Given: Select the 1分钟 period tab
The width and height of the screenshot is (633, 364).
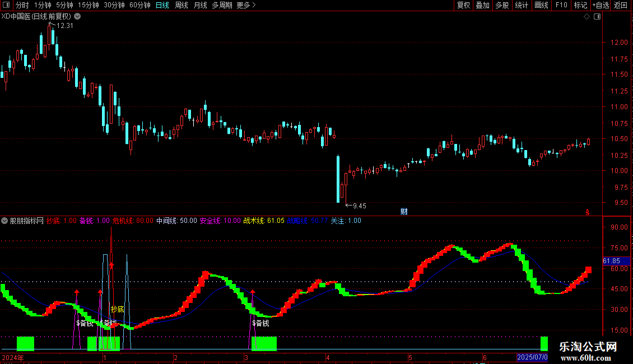Looking at the screenshot, I should [x=43, y=5].
